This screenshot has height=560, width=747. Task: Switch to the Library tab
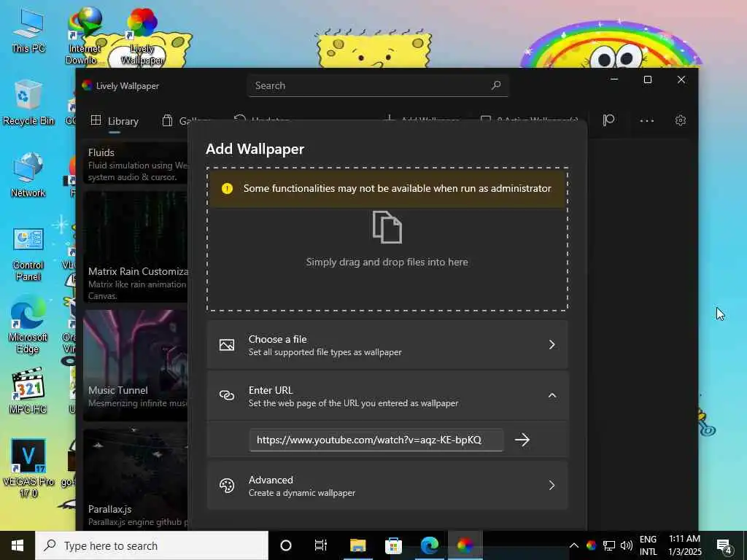click(x=115, y=121)
